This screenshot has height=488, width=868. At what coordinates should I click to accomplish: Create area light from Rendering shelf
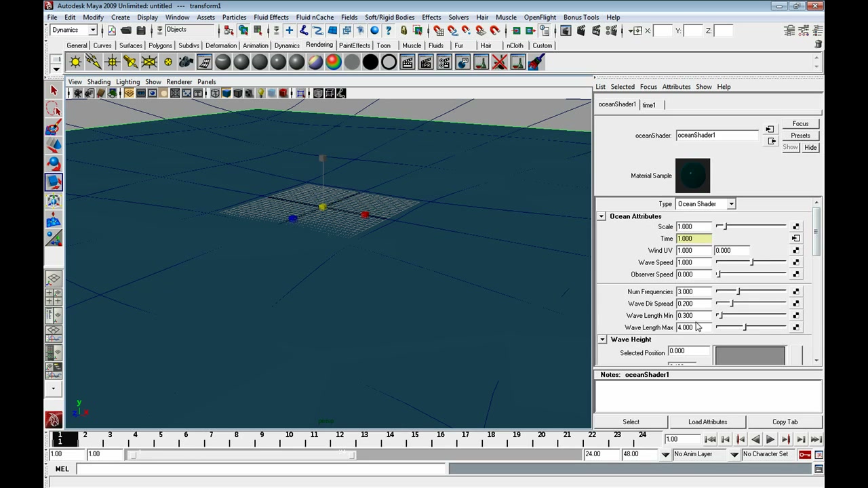[x=149, y=62]
